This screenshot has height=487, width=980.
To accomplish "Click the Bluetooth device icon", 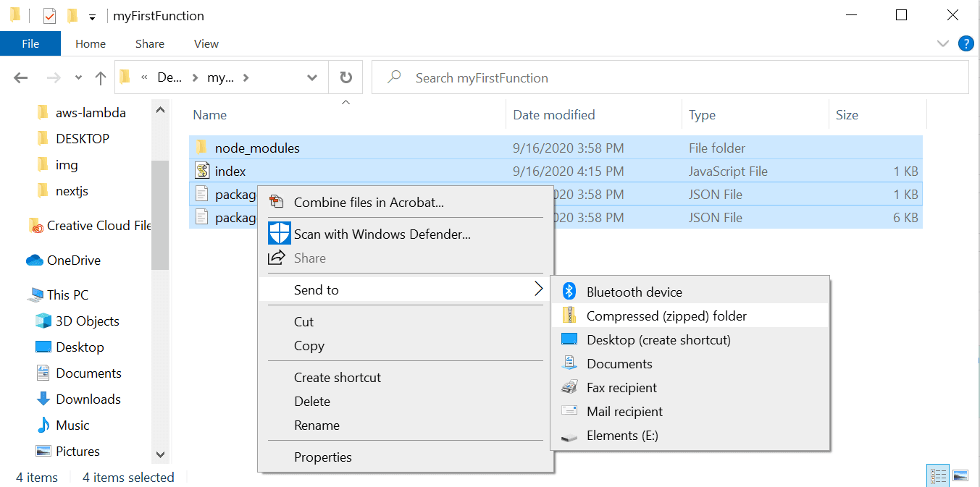I will click(x=569, y=292).
